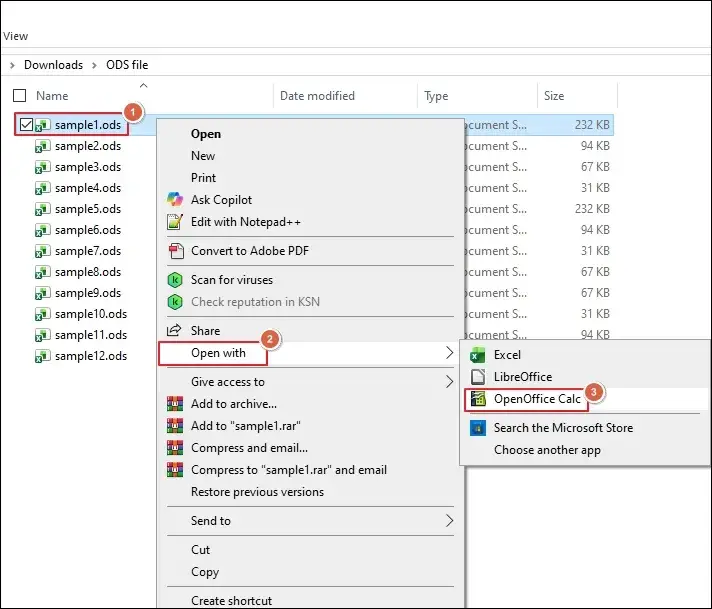This screenshot has width=712, height=609.
Task: Choose Copy in the context menu
Action: point(205,572)
